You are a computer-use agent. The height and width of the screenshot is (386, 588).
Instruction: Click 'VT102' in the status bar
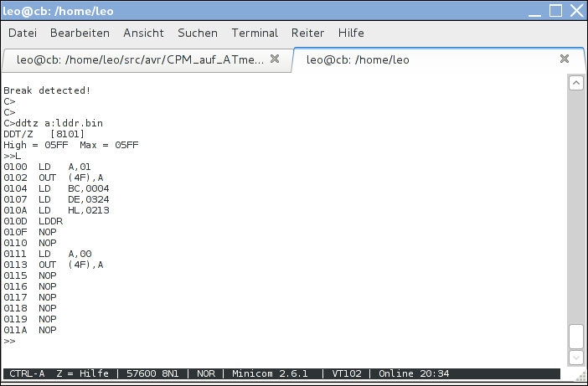347,373
